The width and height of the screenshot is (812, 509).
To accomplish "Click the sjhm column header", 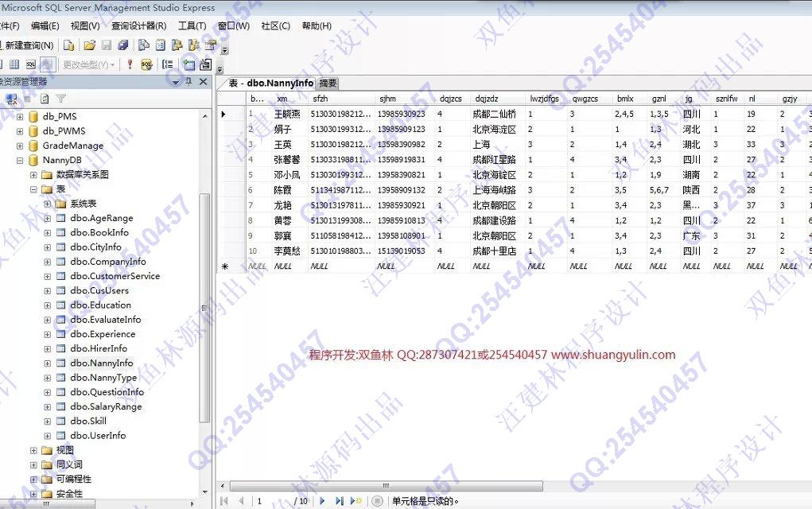I will (405, 99).
